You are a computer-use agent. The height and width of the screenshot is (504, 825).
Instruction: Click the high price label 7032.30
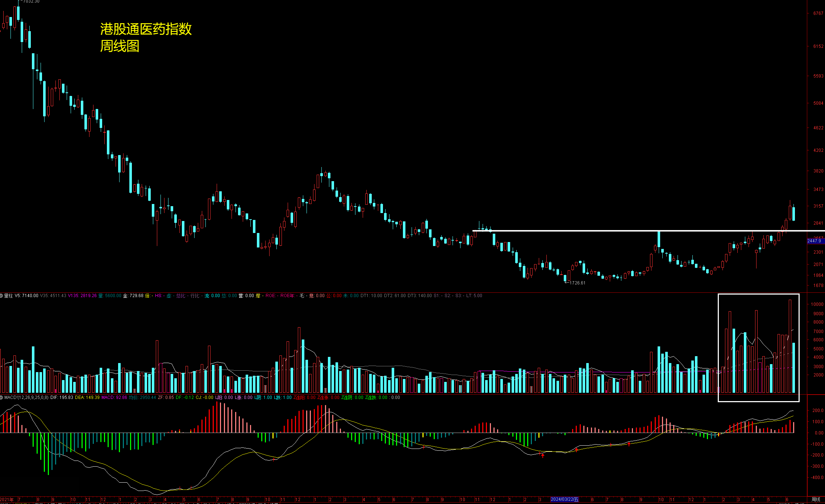pyautogui.click(x=31, y=1)
